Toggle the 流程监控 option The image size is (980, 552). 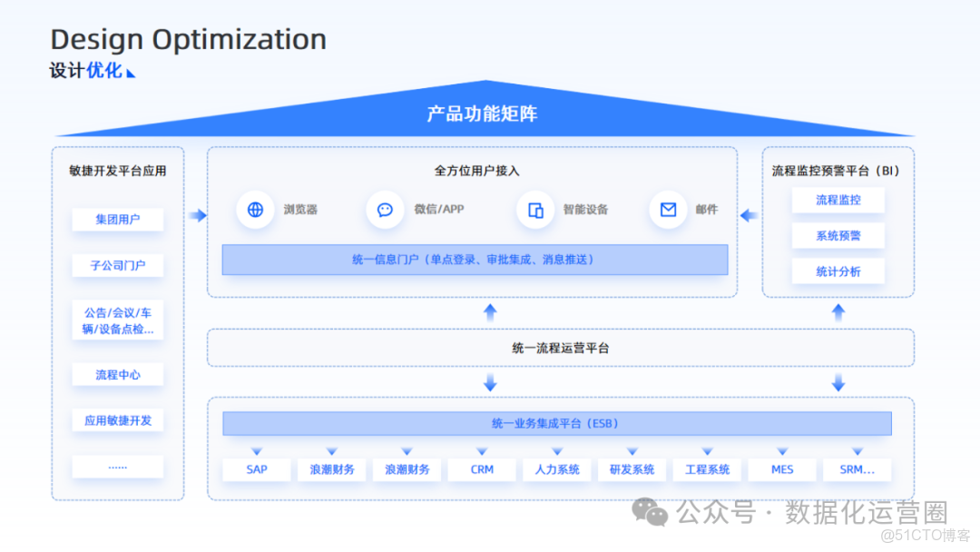(838, 200)
